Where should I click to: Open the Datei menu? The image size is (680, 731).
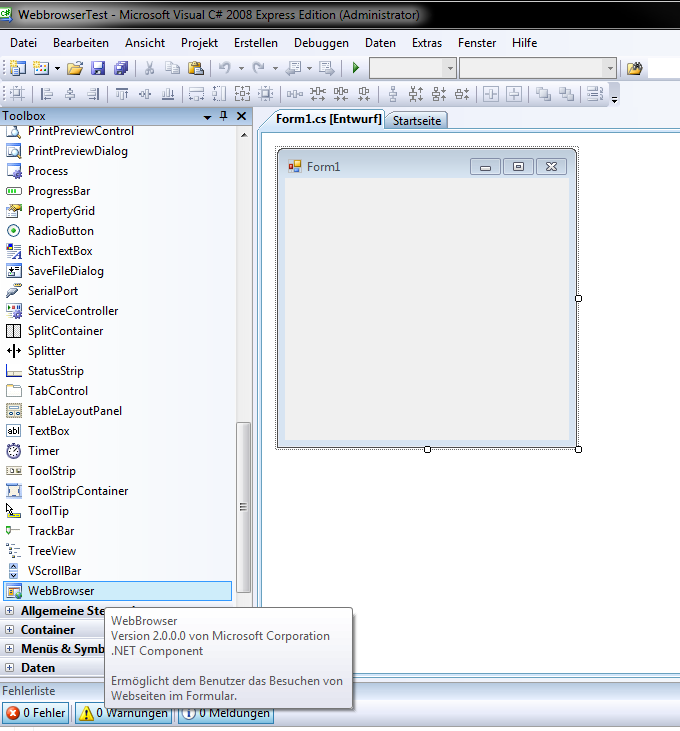(x=23, y=43)
